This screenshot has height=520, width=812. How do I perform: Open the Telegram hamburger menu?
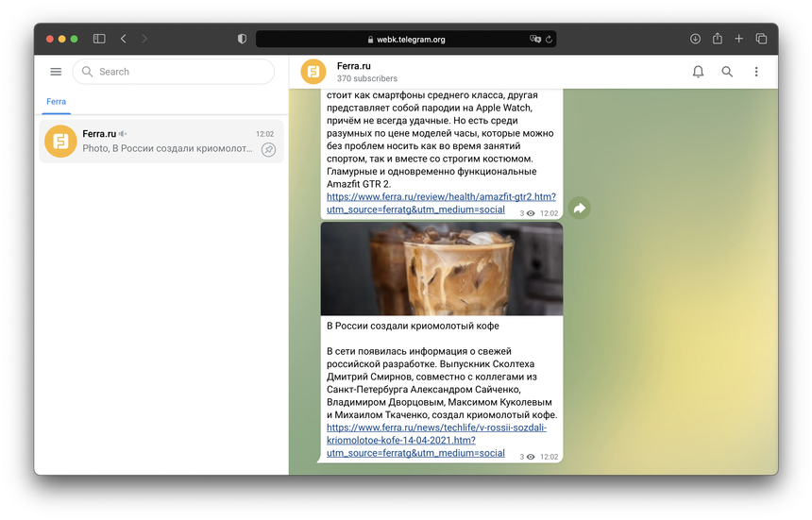(x=56, y=72)
